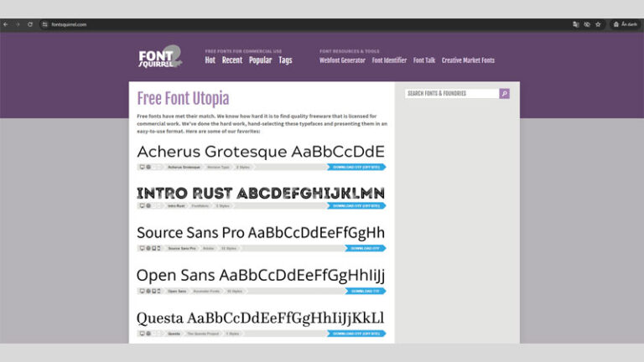
Task: Open the Webfont Generator tool
Action: pos(342,60)
